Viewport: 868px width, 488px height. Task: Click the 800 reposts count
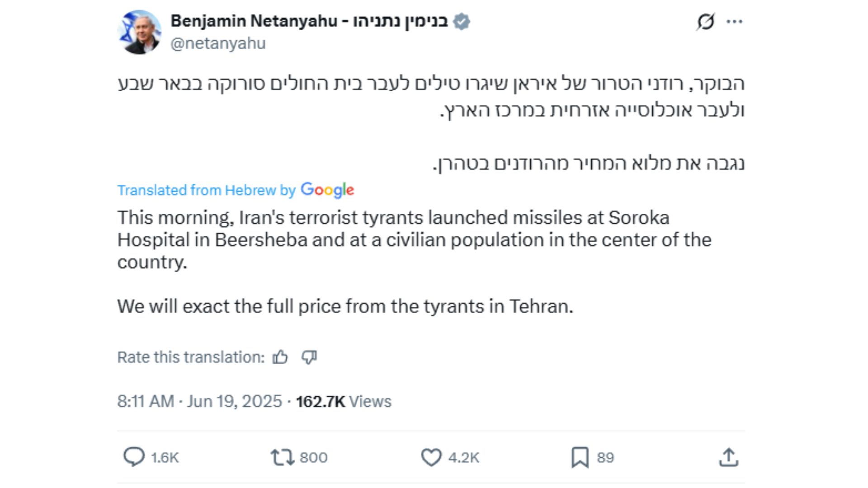click(x=313, y=457)
